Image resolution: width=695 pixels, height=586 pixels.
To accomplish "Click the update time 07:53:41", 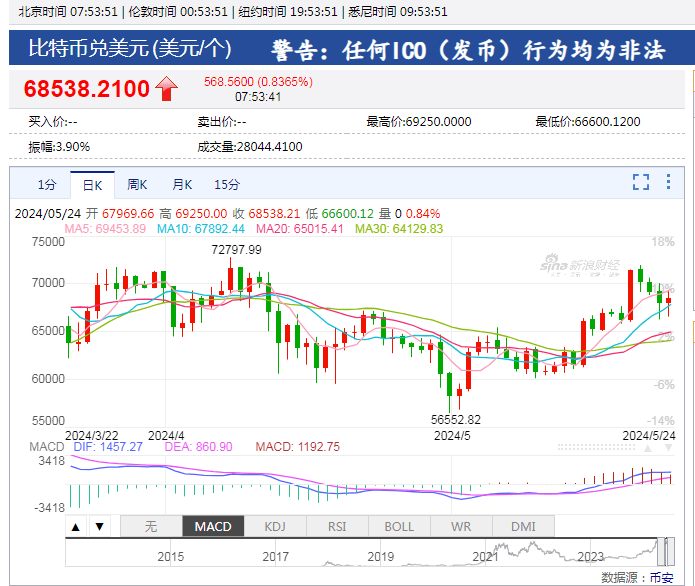I will click(258, 97).
